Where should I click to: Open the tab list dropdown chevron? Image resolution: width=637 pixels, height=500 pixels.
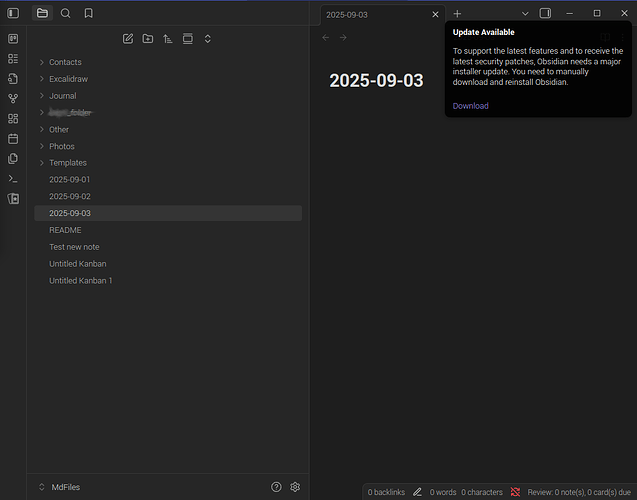click(525, 14)
